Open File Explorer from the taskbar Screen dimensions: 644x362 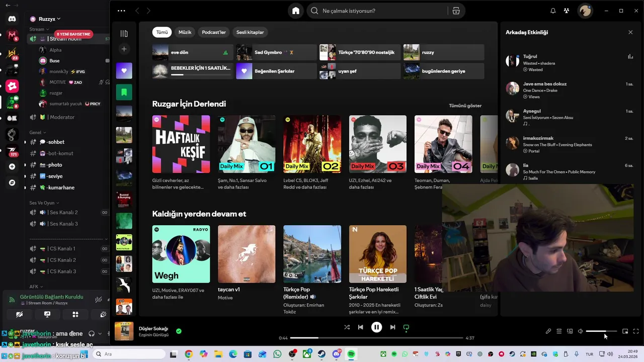coord(218,354)
